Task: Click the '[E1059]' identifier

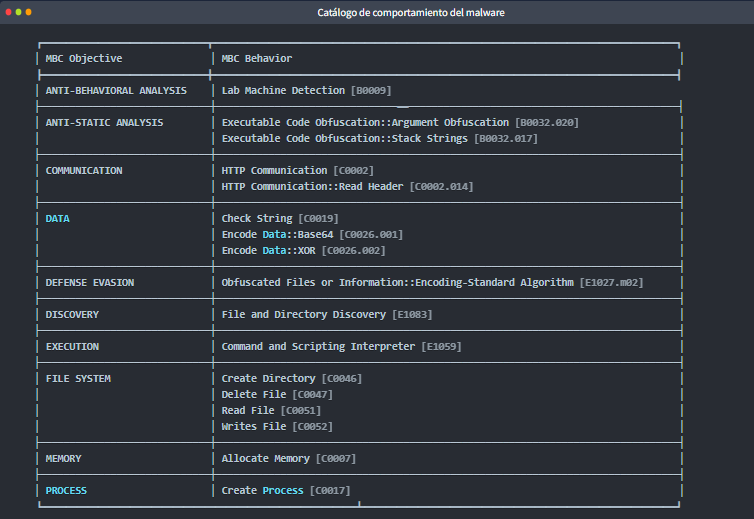Action: coord(441,347)
